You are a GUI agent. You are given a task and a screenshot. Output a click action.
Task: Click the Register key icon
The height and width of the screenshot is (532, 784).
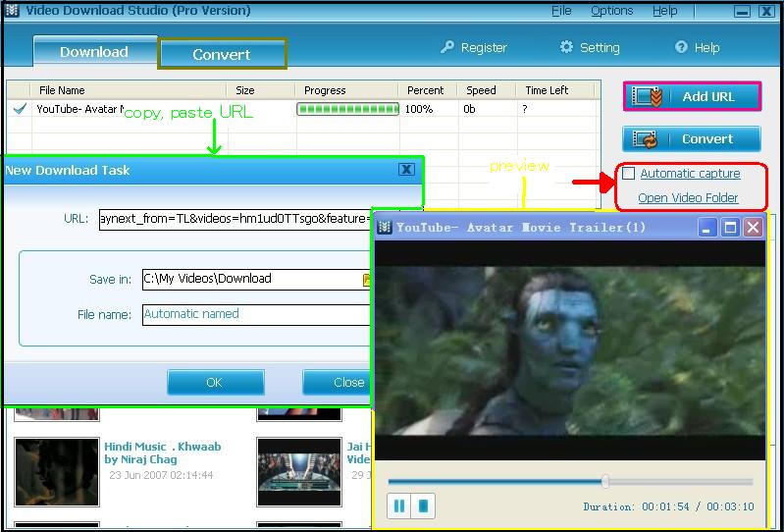(447, 47)
